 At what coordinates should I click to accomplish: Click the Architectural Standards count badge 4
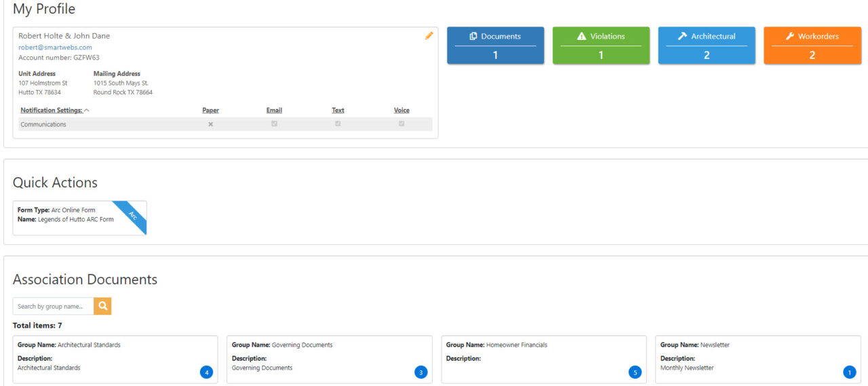pos(206,372)
